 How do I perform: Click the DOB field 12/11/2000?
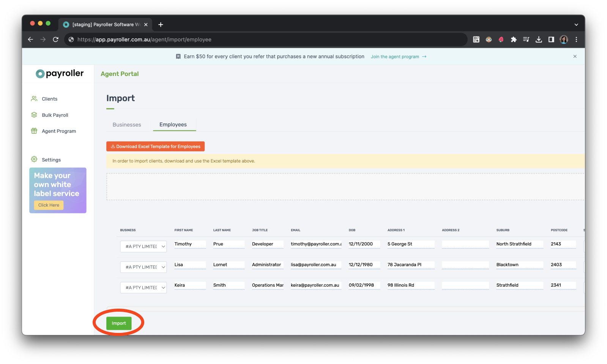pos(364,244)
